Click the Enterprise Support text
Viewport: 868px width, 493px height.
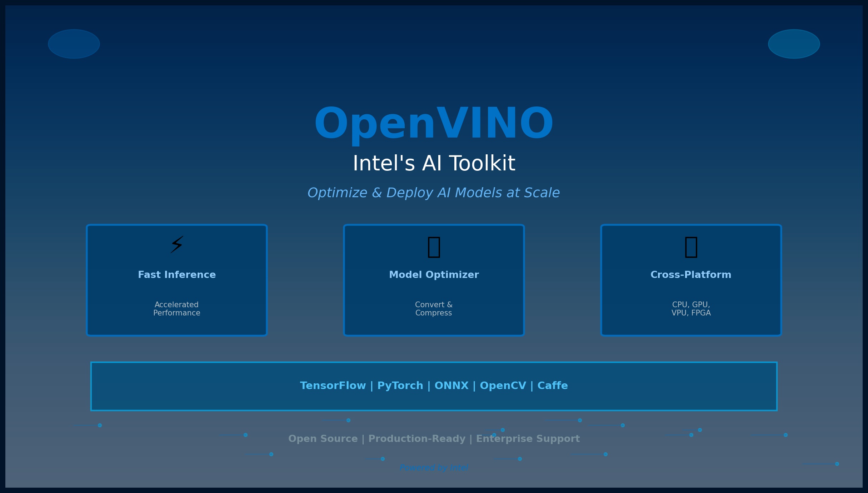[528, 438]
